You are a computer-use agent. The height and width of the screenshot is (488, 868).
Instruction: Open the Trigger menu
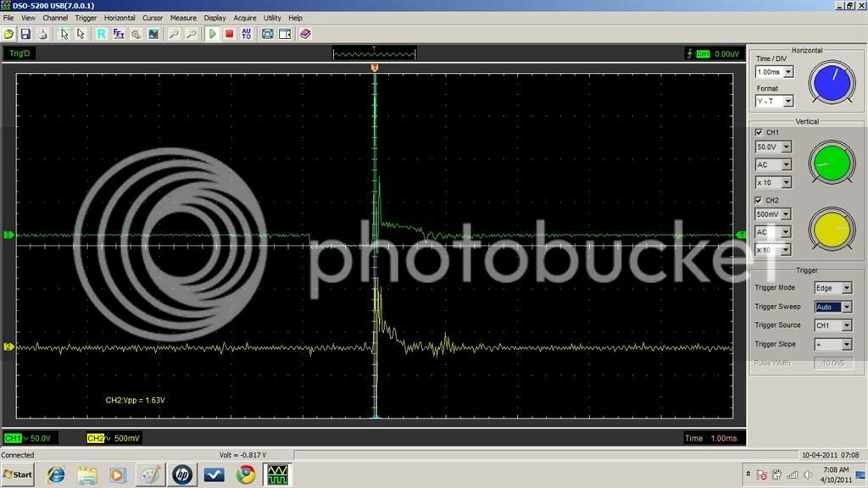[x=86, y=18]
